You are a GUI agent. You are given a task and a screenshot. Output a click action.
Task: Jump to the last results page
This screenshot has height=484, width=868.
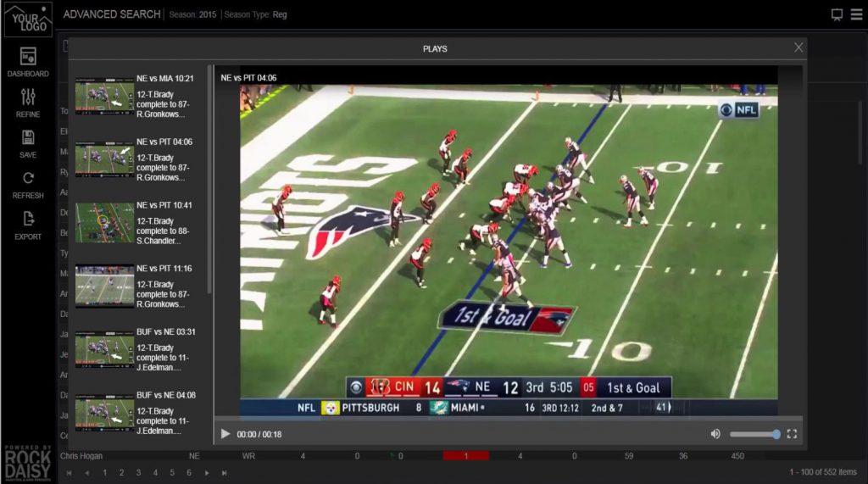pos(224,472)
